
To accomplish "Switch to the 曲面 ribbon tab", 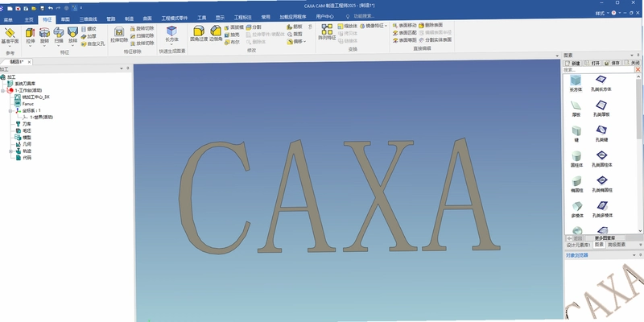I will 147,19.
